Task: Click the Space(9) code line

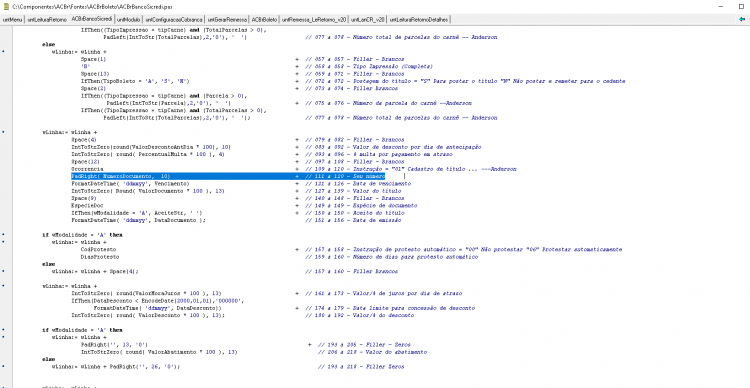Action: [84, 198]
